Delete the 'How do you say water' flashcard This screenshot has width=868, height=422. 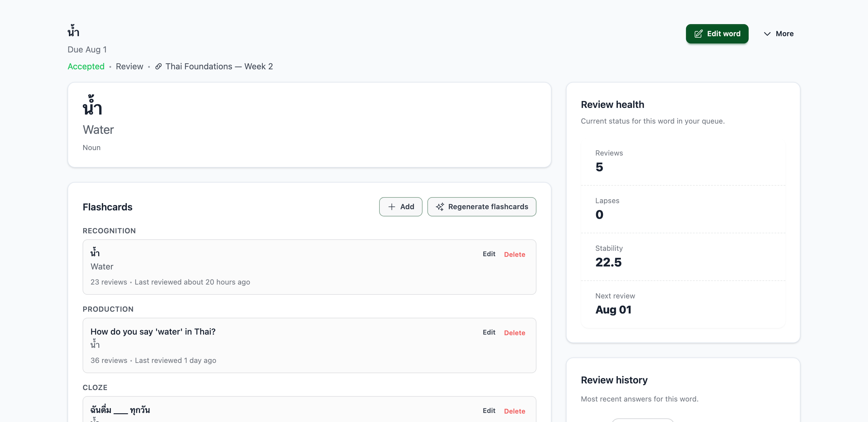514,333
